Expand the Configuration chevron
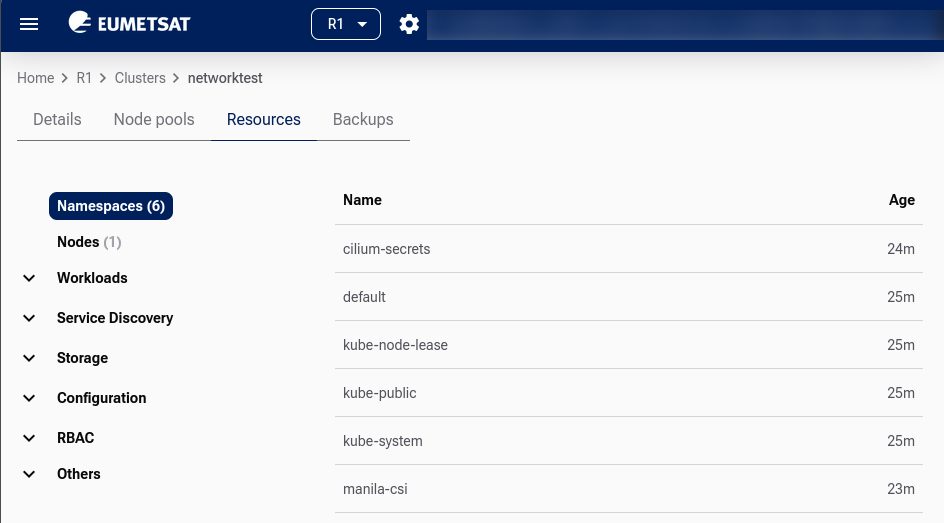 29,398
